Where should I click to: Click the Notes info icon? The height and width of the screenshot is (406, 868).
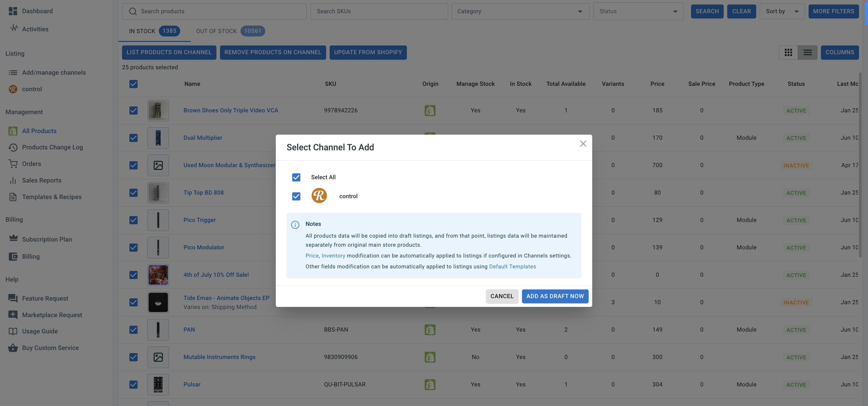coord(295,225)
